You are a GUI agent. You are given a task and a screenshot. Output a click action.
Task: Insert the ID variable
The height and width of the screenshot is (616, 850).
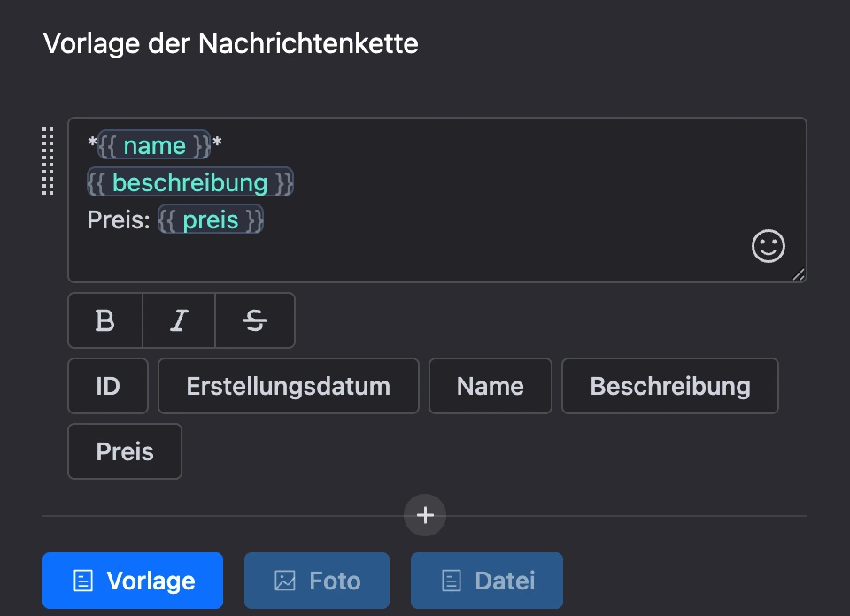click(108, 386)
